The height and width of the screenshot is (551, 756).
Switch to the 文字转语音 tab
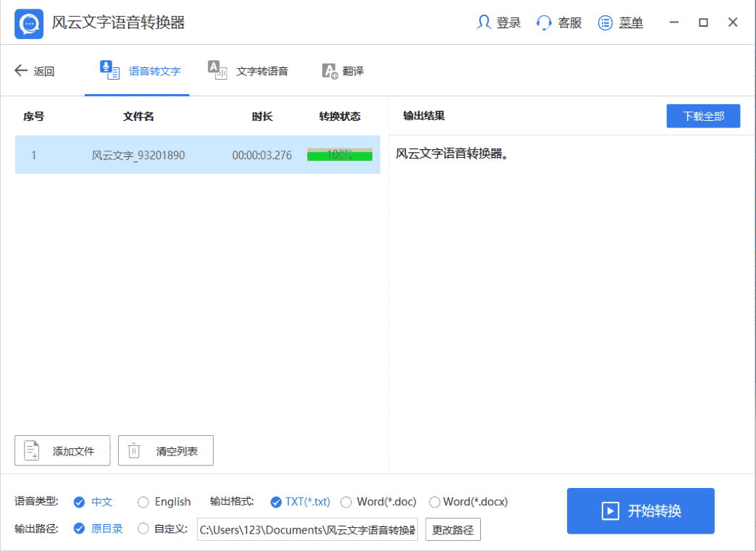262,71
